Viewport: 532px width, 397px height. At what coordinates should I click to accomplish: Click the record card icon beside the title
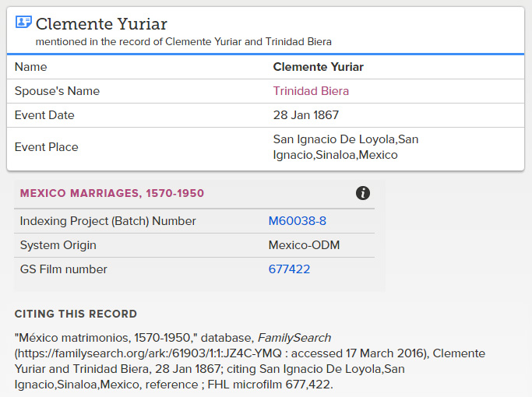pyautogui.click(x=23, y=23)
